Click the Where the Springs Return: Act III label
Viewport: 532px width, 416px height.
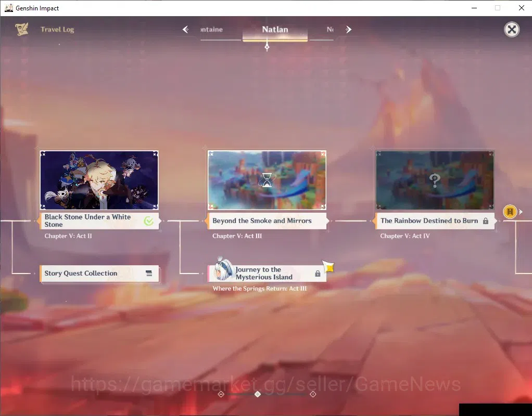260,289
